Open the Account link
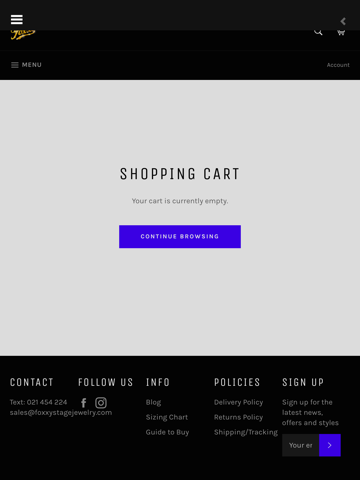Image resolution: width=360 pixels, height=480 pixels. tap(338, 65)
